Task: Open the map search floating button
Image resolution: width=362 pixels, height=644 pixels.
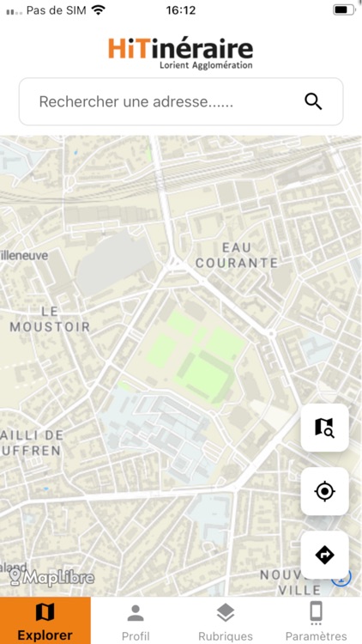Action: (x=324, y=428)
